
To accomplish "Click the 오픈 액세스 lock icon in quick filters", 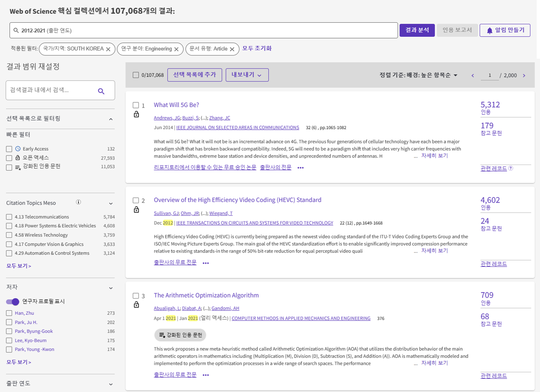I will coord(18,158).
